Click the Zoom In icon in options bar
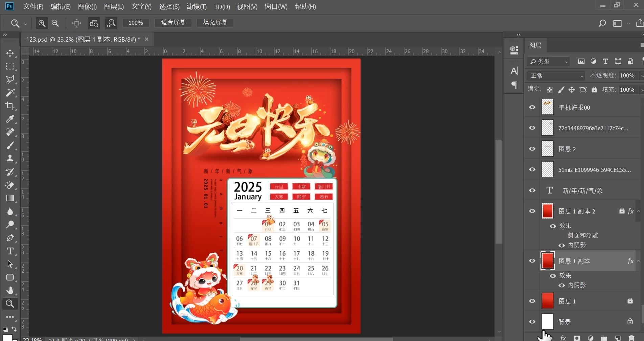Screen dimensions: 644x341 coord(42,23)
